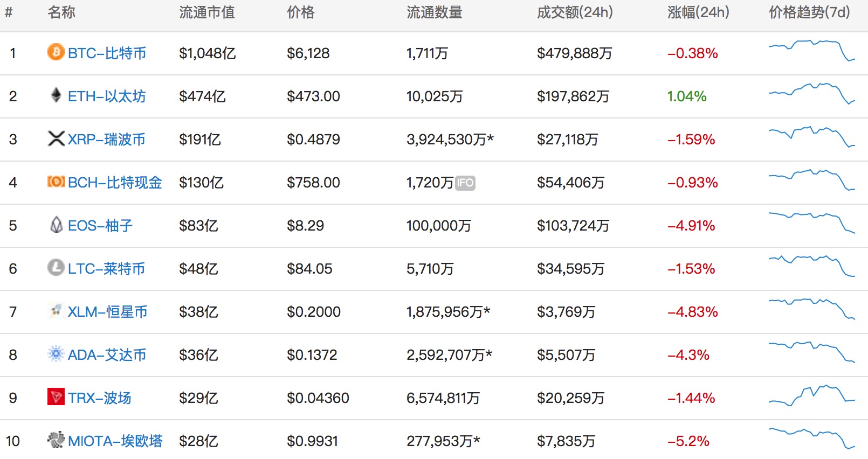
Task: Sort by the 涨幅(24h) column header
Action: [698, 12]
